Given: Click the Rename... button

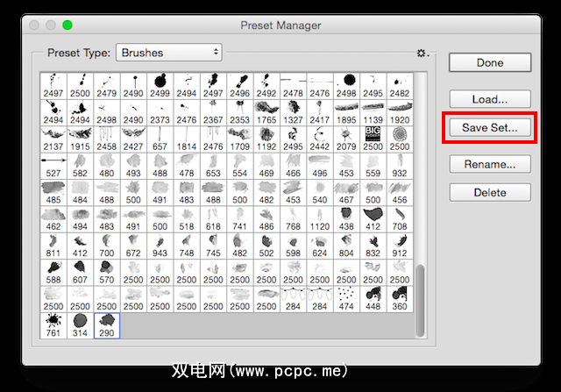Looking at the screenshot, I should click(490, 164).
